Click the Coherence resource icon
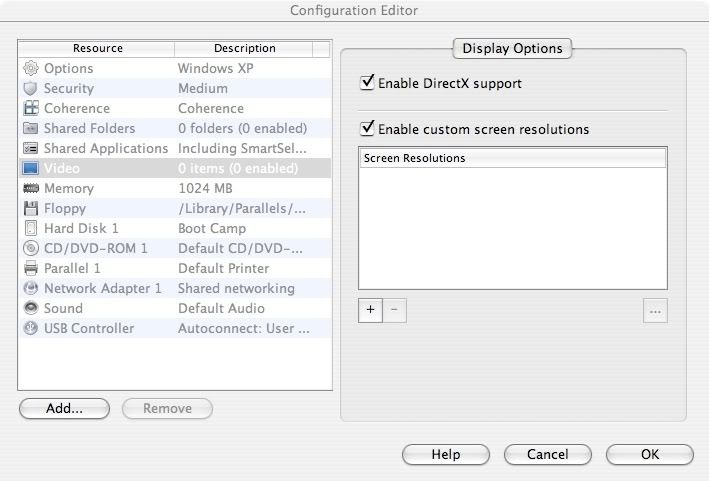Image resolution: width=709 pixels, height=481 pixels. point(30,108)
